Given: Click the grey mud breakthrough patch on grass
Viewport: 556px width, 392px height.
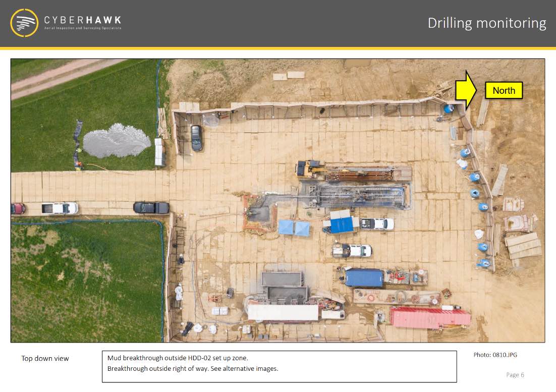Looking at the screenshot, I should [x=117, y=141].
